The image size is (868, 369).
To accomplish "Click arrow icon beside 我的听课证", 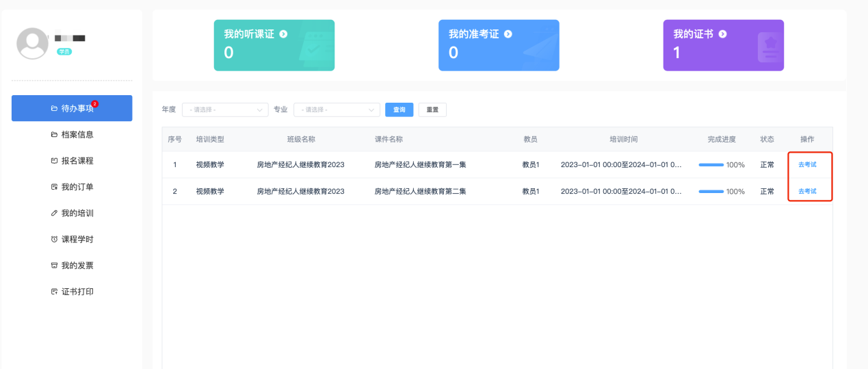I will point(283,34).
